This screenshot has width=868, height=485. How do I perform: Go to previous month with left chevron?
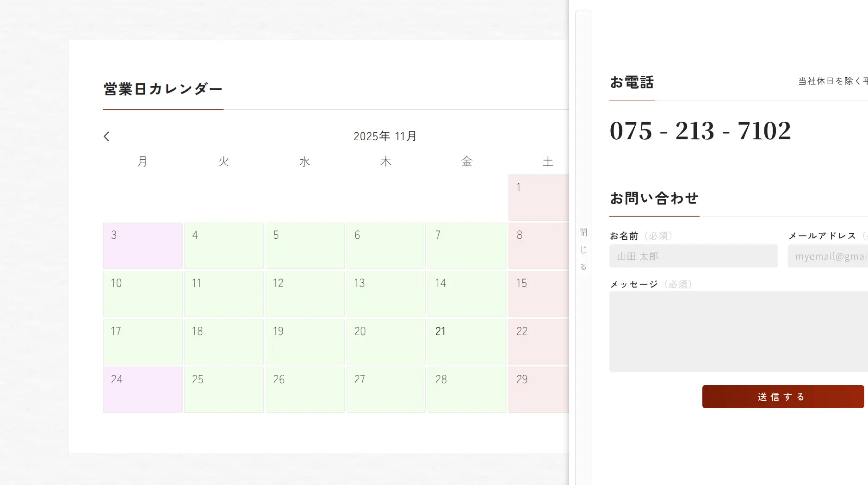106,137
